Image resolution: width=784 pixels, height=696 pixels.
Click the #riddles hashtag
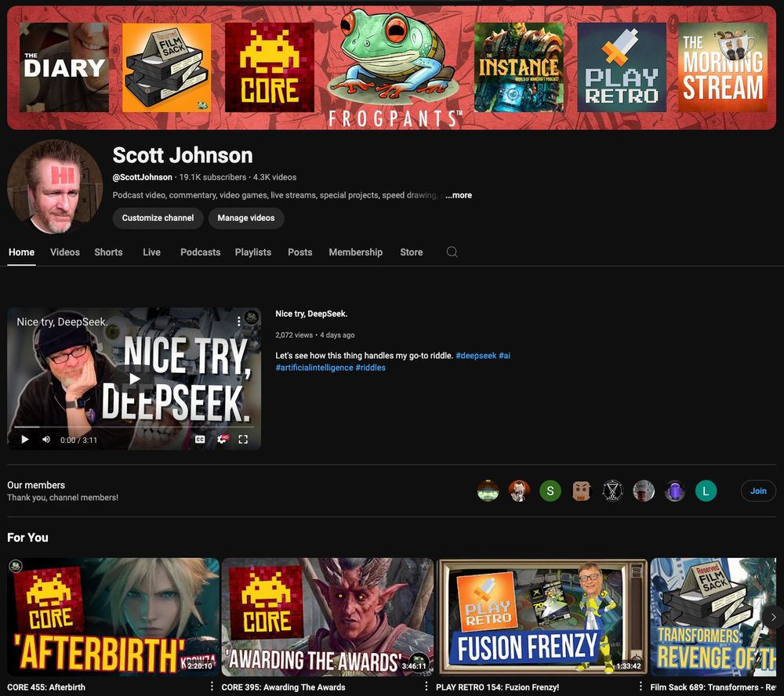pyautogui.click(x=371, y=368)
